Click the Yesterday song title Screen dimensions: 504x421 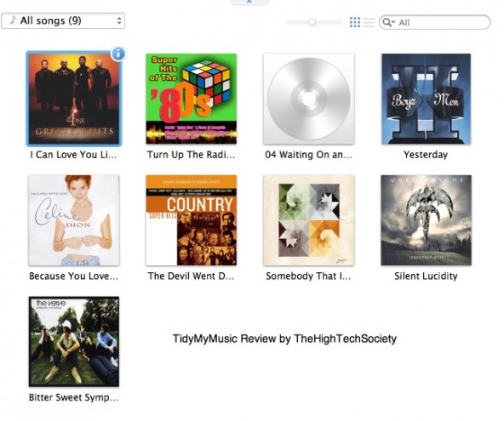pos(426,155)
